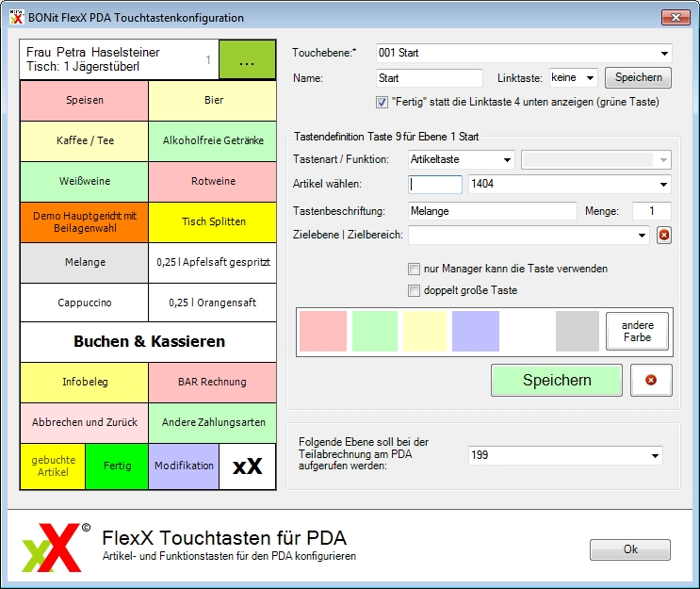Choose the pink color swatch
Image resolution: width=700 pixels, height=589 pixels.
(x=323, y=332)
